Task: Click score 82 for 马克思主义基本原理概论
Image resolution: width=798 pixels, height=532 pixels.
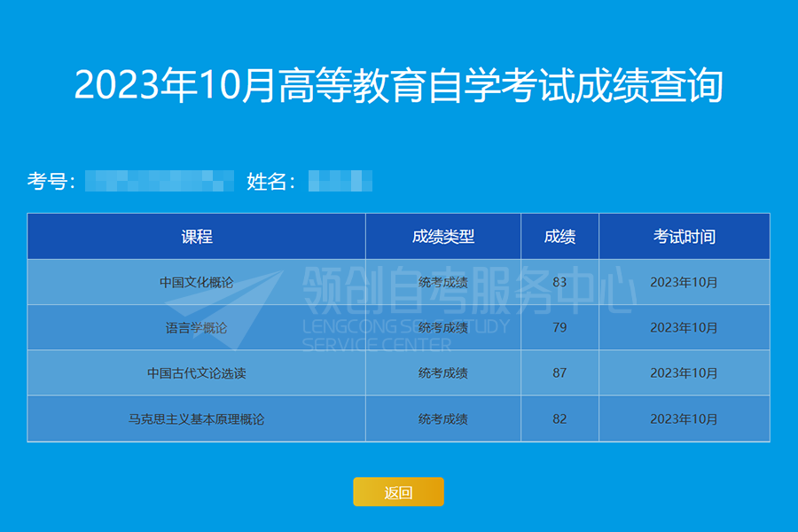Action: click(559, 419)
